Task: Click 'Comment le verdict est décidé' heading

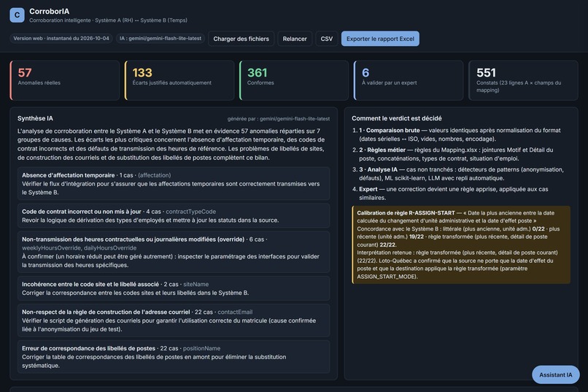Action: (x=397, y=118)
